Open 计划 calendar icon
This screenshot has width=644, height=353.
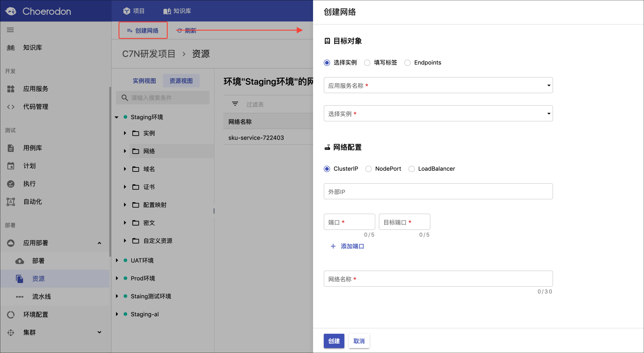11,166
